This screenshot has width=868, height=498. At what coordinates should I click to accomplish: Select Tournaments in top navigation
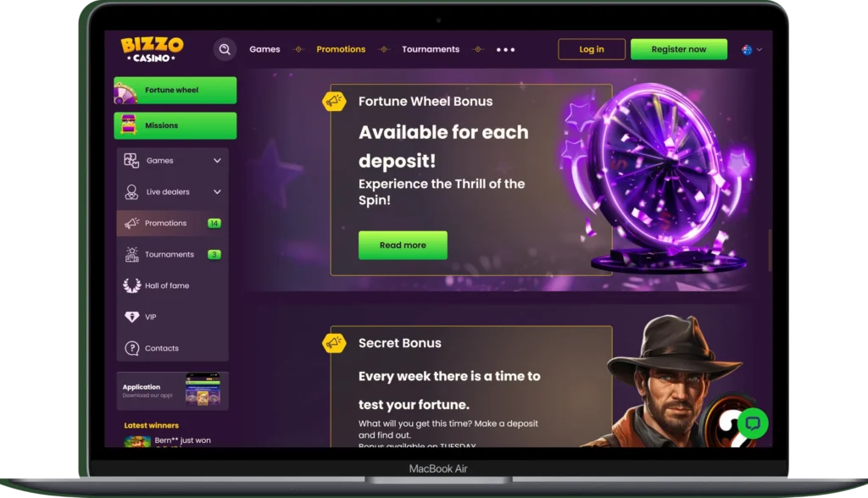(431, 49)
